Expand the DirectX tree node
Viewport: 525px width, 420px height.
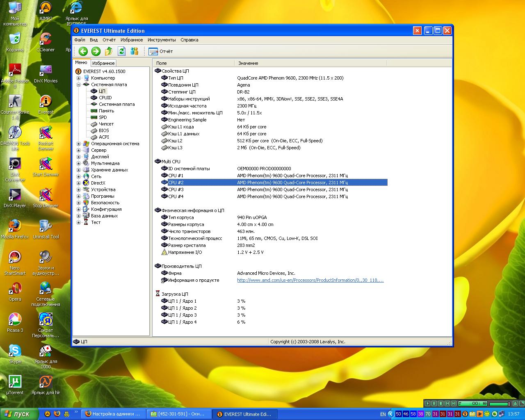(78, 183)
